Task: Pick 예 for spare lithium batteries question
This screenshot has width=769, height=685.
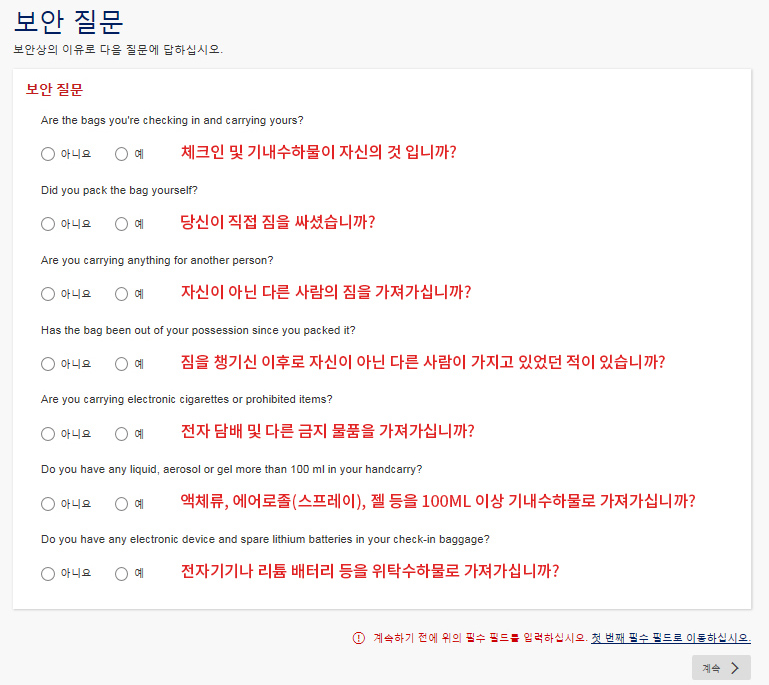Action: point(121,574)
